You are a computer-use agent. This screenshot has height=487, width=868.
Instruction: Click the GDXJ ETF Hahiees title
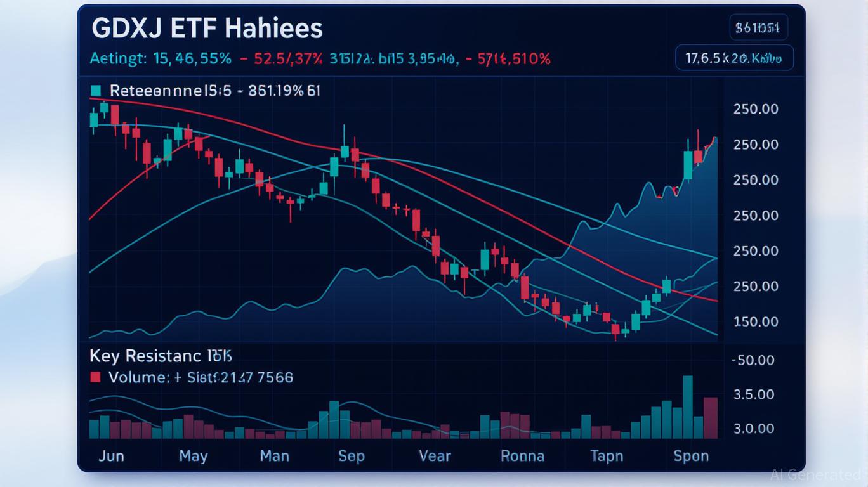[206, 27]
